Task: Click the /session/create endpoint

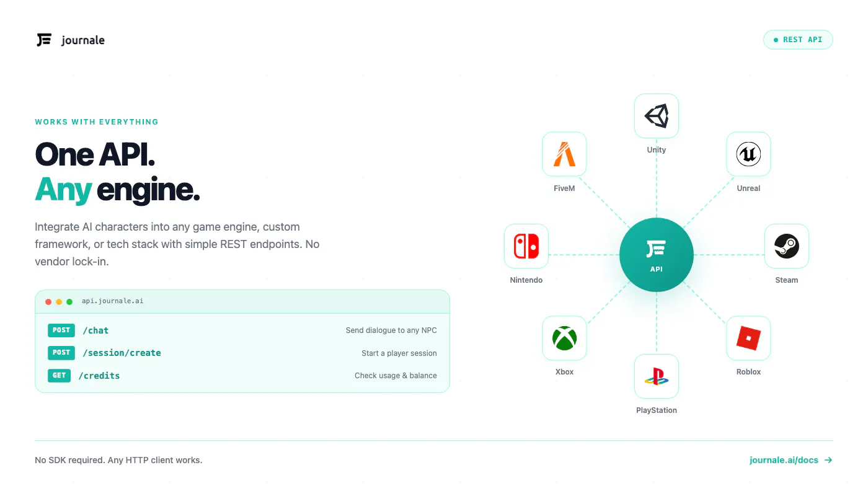Action: tap(122, 353)
